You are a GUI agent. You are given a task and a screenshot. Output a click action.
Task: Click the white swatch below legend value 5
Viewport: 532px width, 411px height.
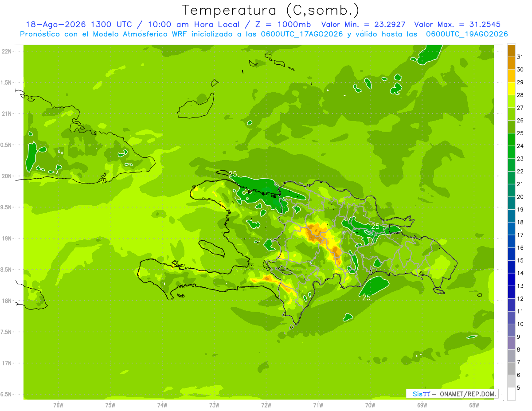[511, 394]
